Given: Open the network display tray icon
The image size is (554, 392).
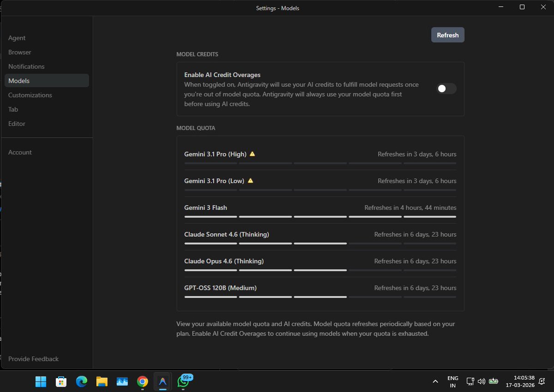Looking at the screenshot, I should click(470, 381).
